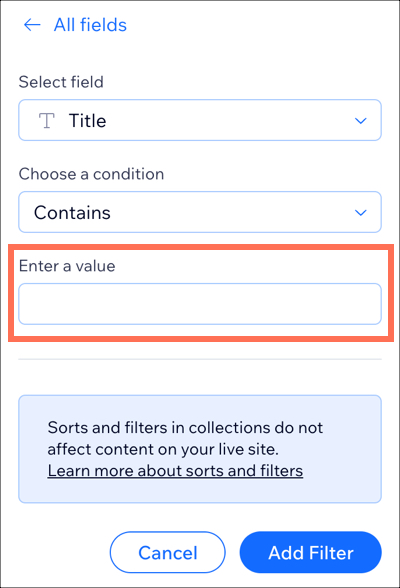Screen dimensions: 400x588
Task: Open the Title field dropdown
Action: (200, 120)
